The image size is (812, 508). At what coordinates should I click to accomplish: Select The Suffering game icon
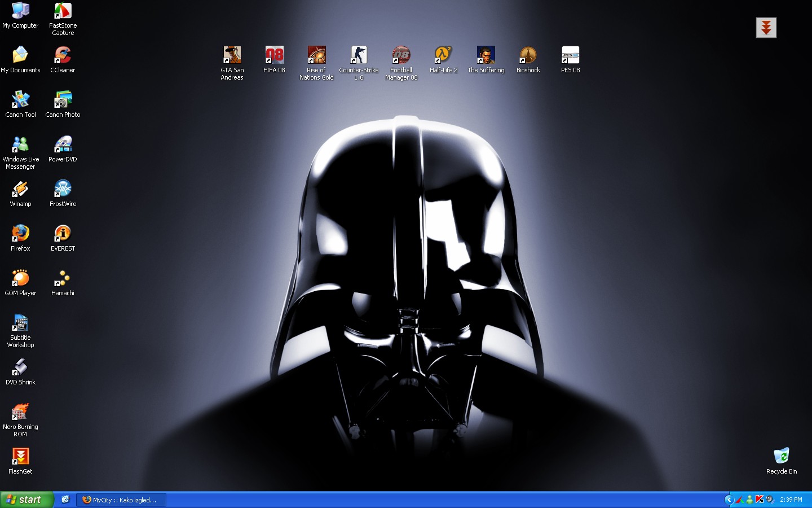click(x=486, y=60)
